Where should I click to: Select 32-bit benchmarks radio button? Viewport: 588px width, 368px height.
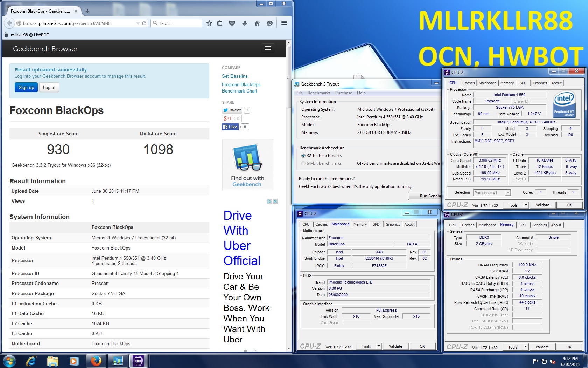tap(303, 156)
